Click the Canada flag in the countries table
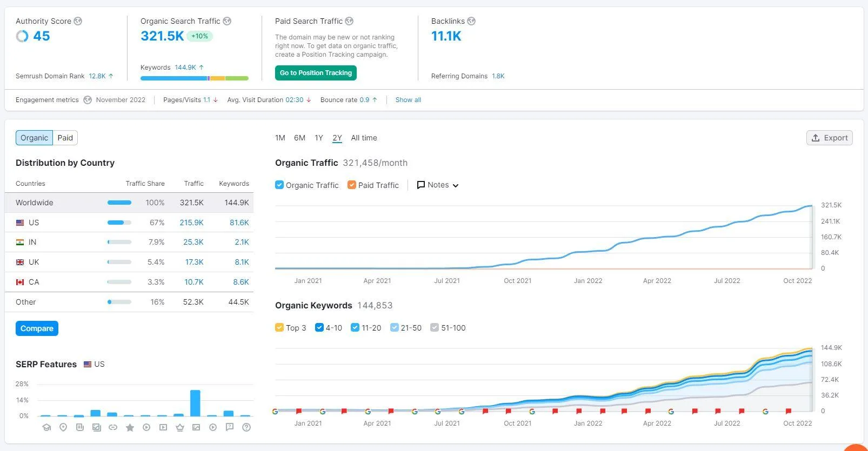The image size is (868, 451). [x=20, y=282]
